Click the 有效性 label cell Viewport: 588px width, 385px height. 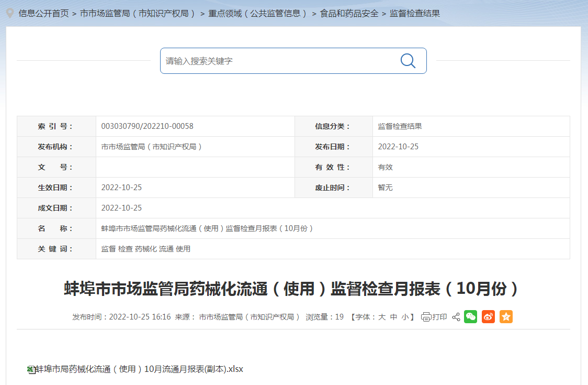tap(334, 167)
